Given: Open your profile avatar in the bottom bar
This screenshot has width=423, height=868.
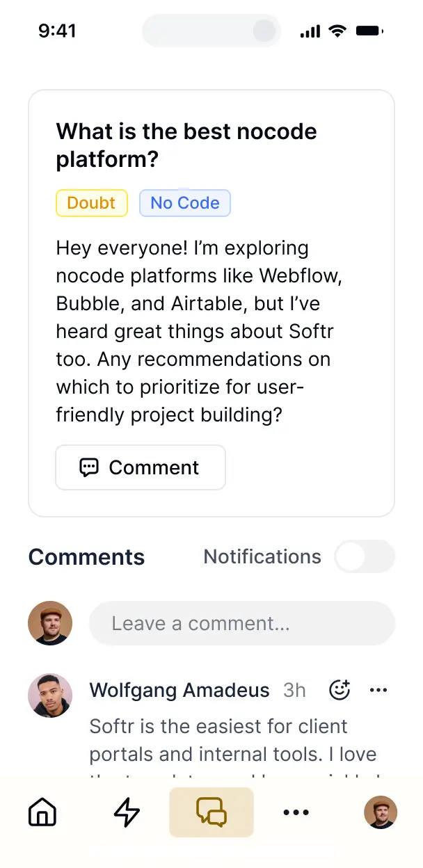Looking at the screenshot, I should coord(381,812).
